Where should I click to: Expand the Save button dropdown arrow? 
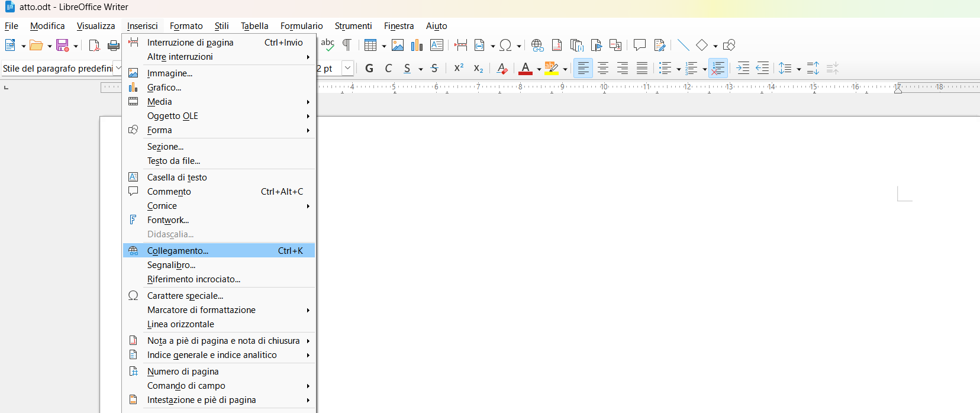click(76, 46)
